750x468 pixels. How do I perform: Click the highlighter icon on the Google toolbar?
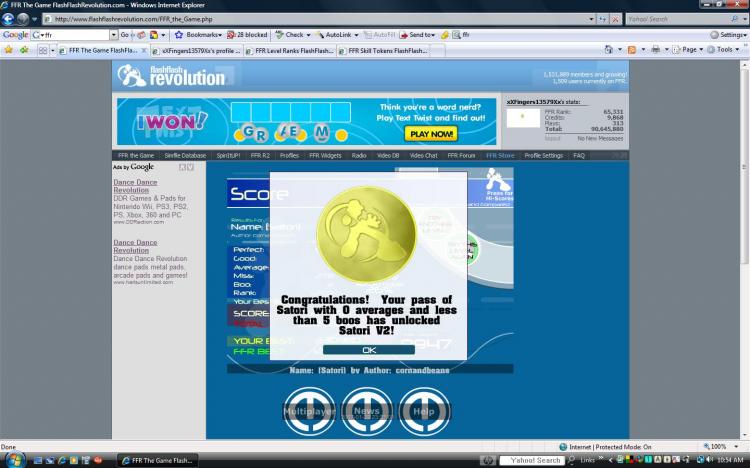point(445,35)
